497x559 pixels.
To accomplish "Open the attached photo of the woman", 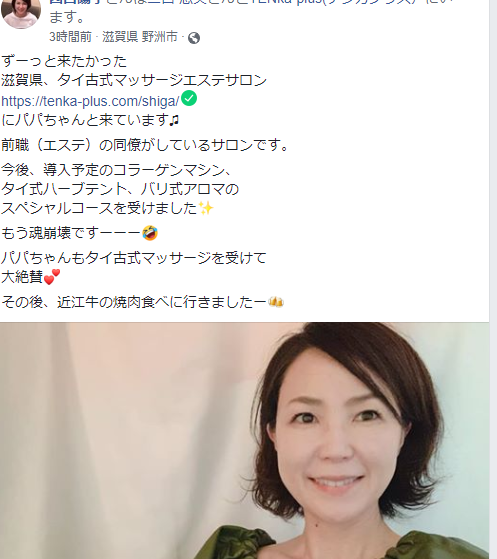I will 245,441.
